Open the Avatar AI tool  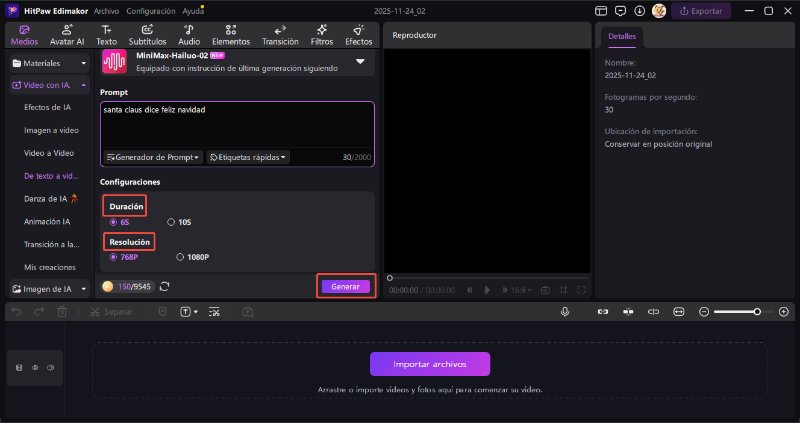(66, 36)
